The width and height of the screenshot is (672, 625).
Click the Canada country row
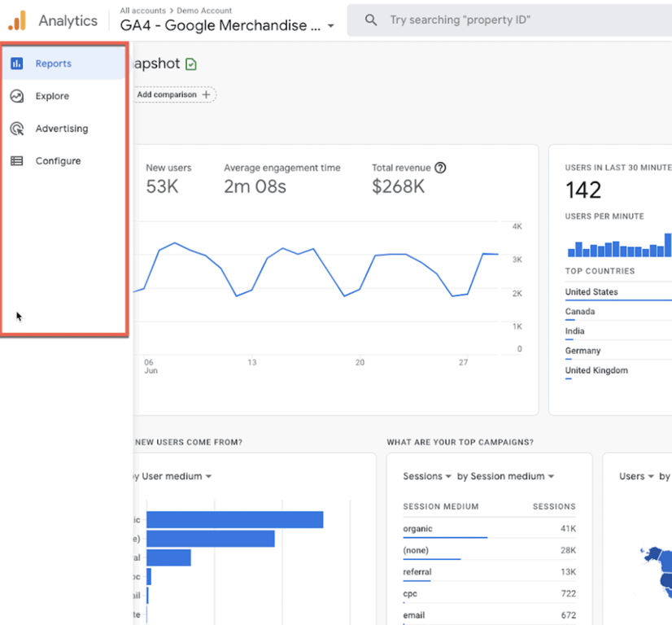[x=618, y=312]
